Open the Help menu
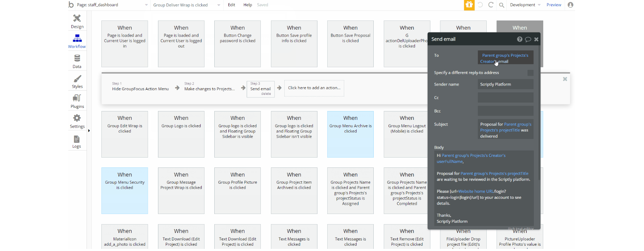The width and height of the screenshot is (644, 251). click(248, 5)
